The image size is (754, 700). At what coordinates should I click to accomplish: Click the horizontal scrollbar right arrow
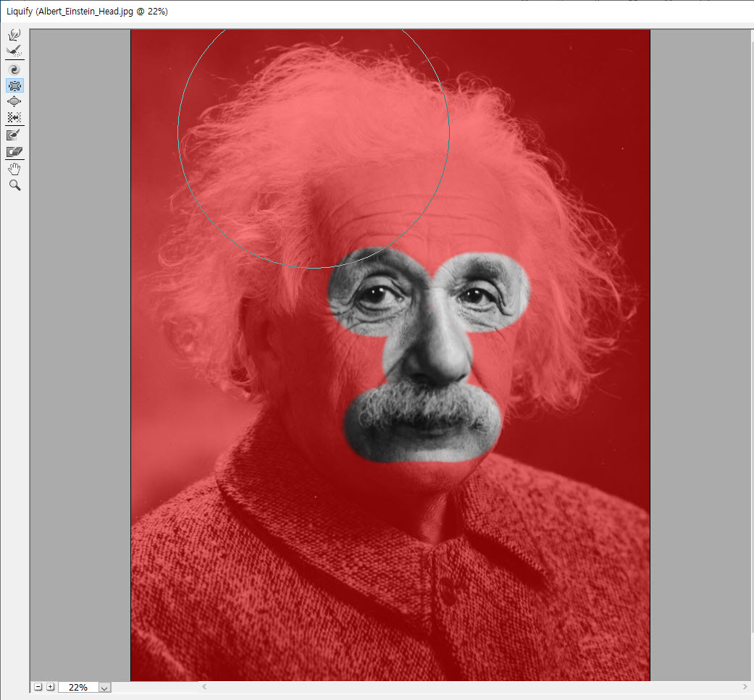[745, 687]
